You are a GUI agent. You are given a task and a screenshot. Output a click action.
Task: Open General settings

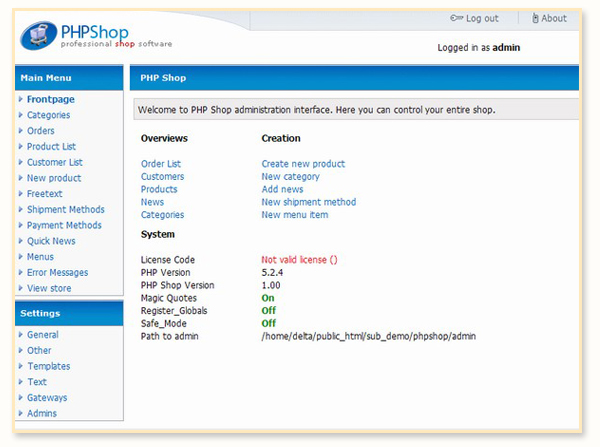[42, 335]
